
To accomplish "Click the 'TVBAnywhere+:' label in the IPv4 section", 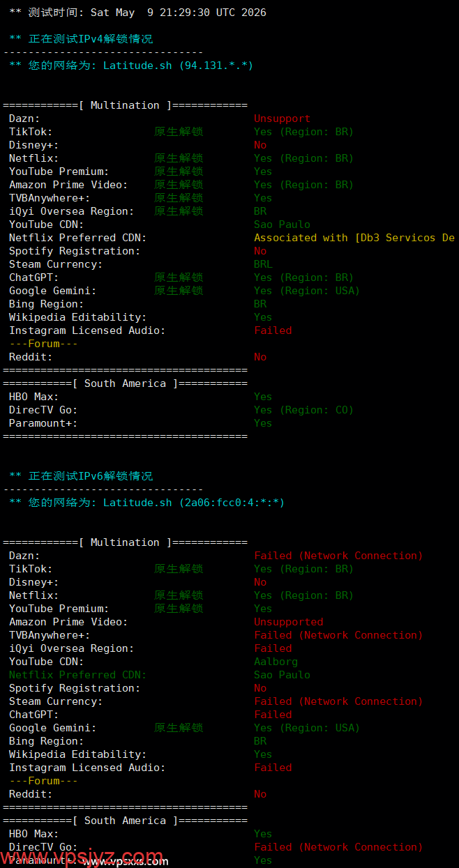I will [x=50, y=198].
